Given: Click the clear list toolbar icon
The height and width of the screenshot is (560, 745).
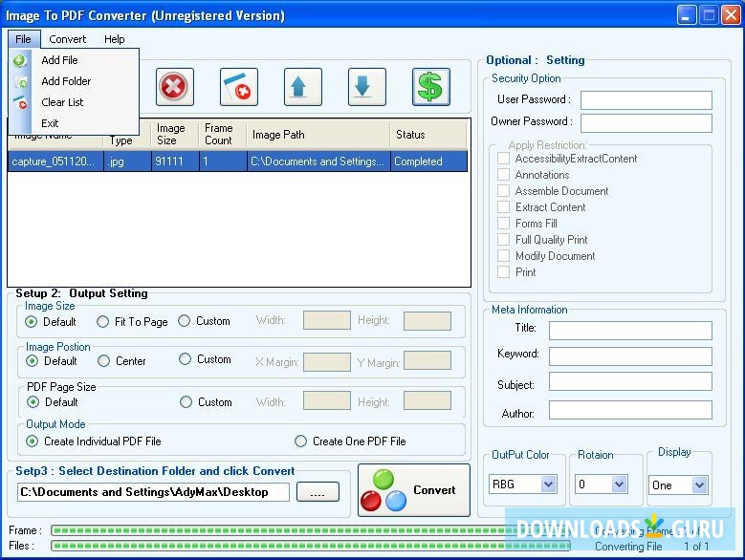Looking at the screenshot, I should coord(238,87).
